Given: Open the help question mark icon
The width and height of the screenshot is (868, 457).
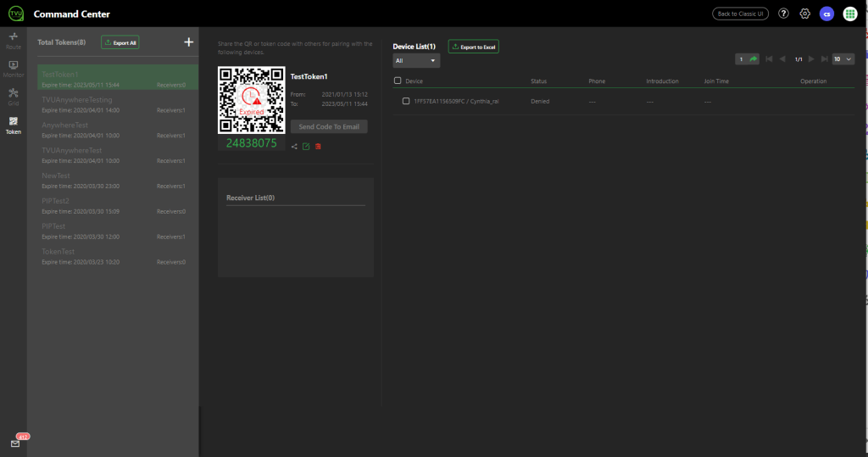Looking at the screenshot, I should 783,14.
